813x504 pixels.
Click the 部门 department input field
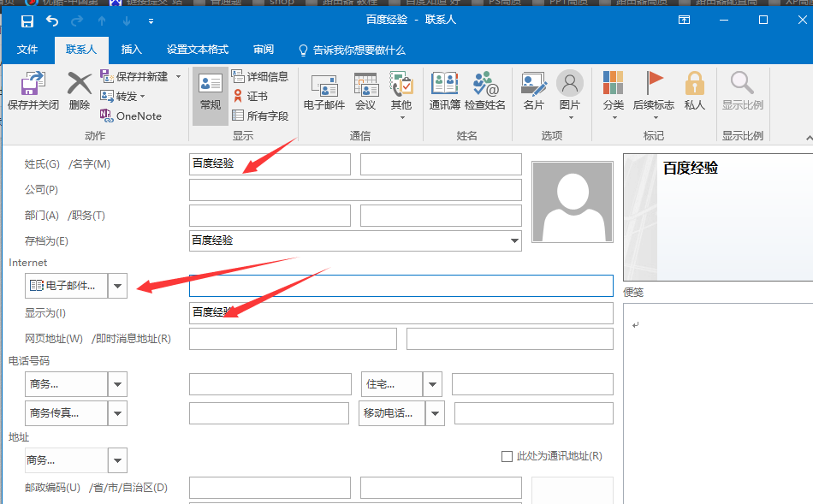tap(270, 216)
